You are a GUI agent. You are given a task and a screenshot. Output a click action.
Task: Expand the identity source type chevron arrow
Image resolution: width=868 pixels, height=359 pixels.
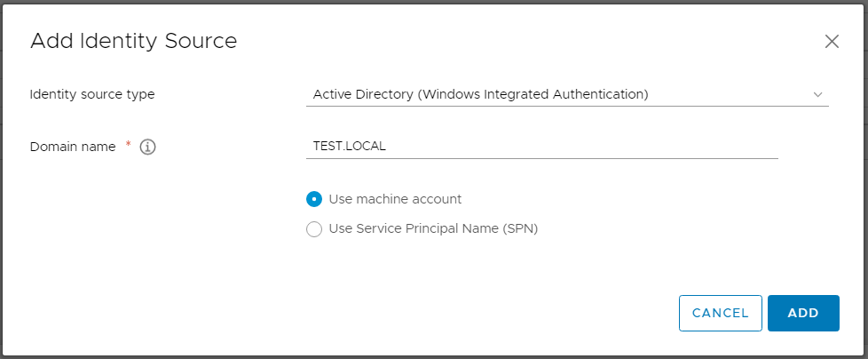click(x=817, y=95)
